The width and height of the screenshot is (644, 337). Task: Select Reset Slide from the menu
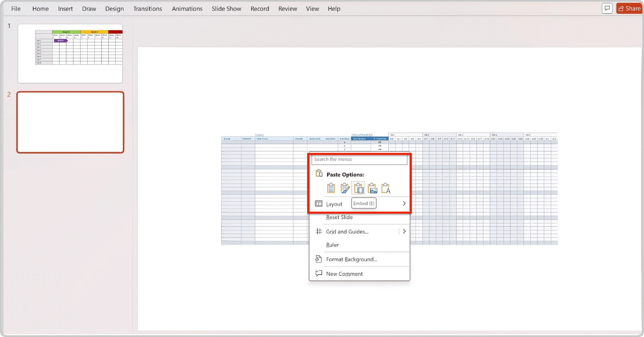coord(339,217)
